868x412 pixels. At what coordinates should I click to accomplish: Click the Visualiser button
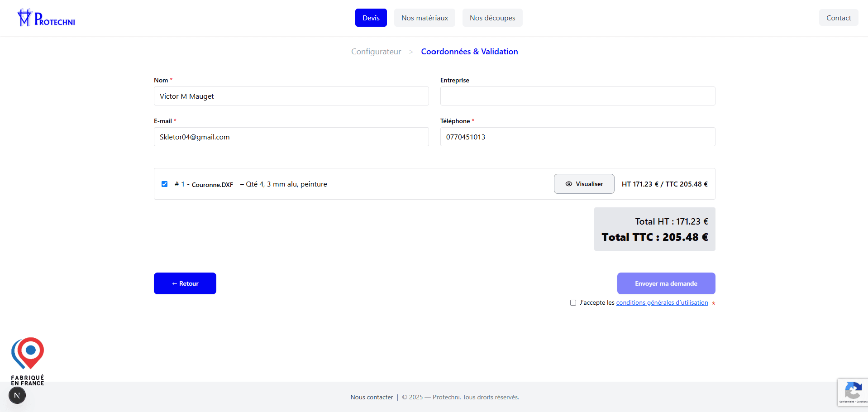[584, 184]
